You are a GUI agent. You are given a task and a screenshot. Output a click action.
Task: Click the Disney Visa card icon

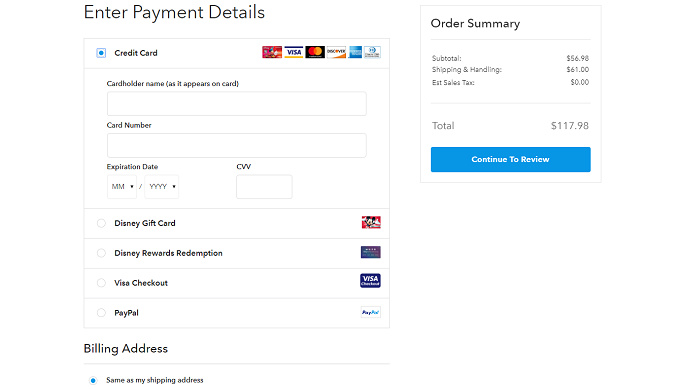tap(272, 52)
